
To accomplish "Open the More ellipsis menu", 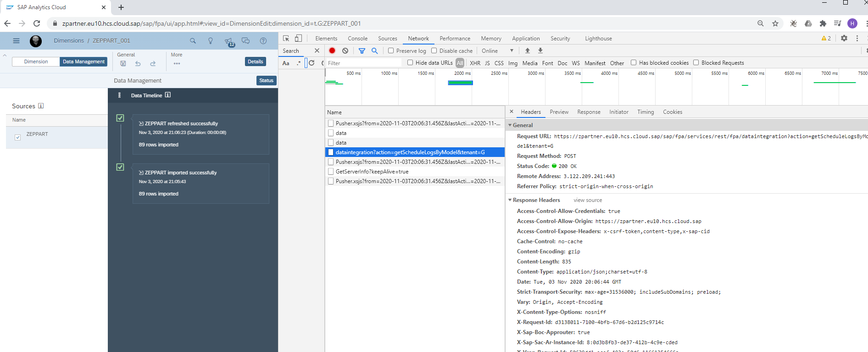I will click(177, 64).
